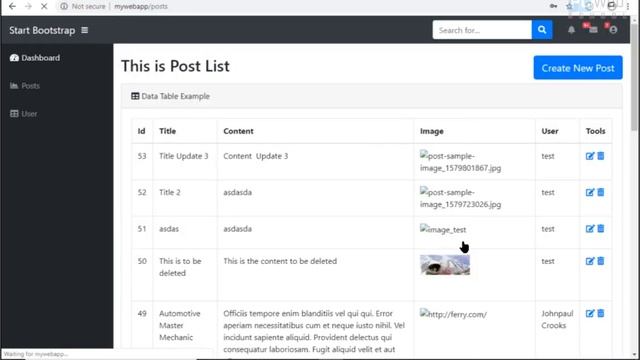
Task: Open saved password key icon
Action: pos(553,6)
